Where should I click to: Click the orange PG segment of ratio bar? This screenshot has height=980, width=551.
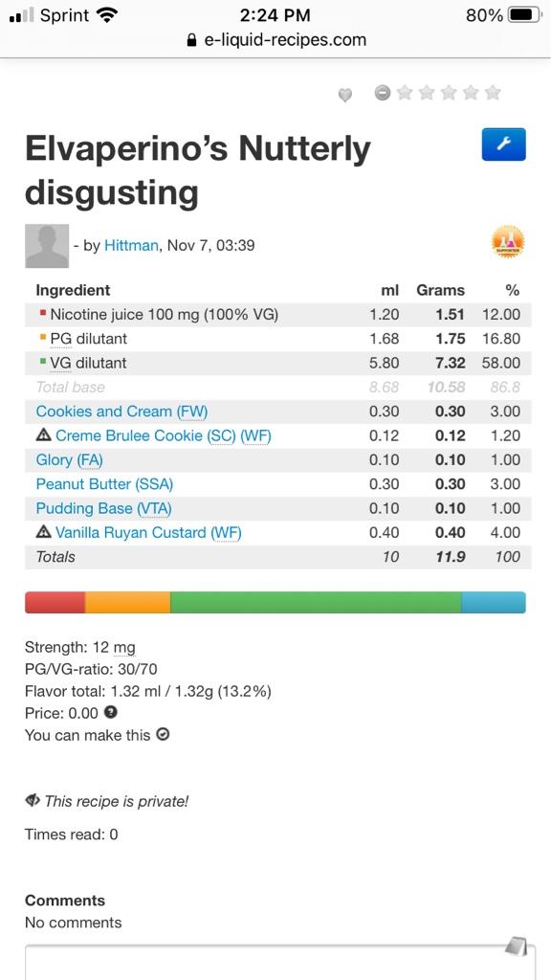[128, 603]
